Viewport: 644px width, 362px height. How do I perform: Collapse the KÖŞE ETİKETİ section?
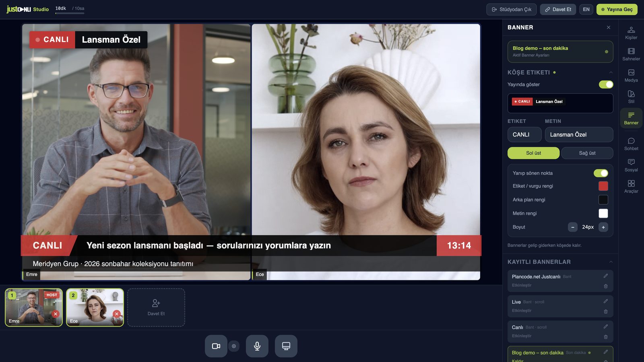pyautogui.click(x=611, y=72)
